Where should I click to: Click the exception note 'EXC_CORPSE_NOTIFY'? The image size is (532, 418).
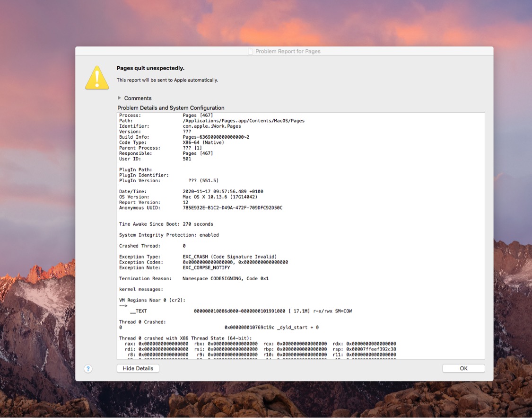click(x=206, y=267)
